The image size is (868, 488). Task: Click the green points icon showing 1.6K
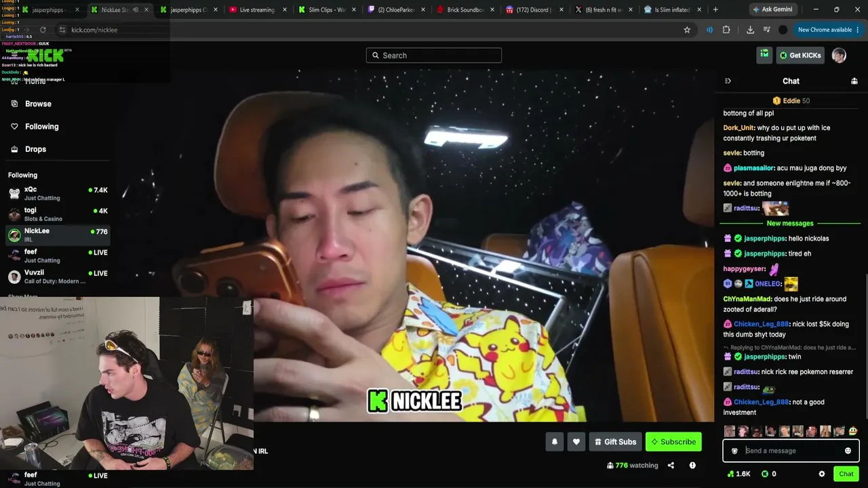pyautogui.click(x=730, y=474)
